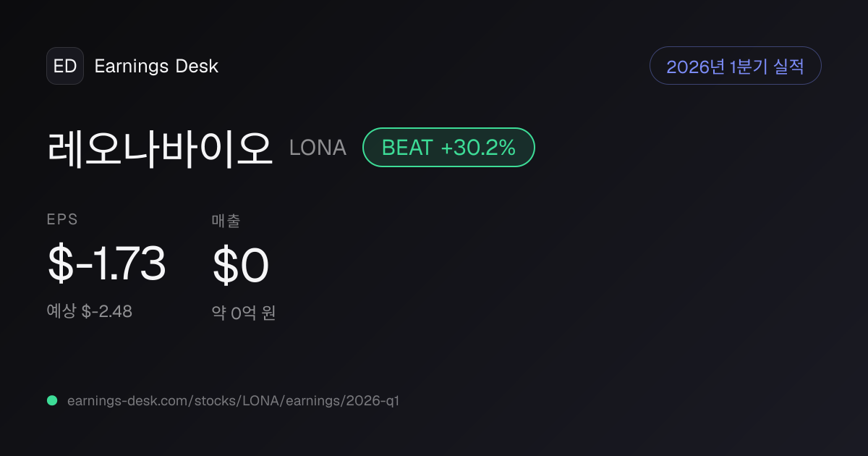Click the 2026-q1 part of URL
868x456 pixels.
click(373, 400)
